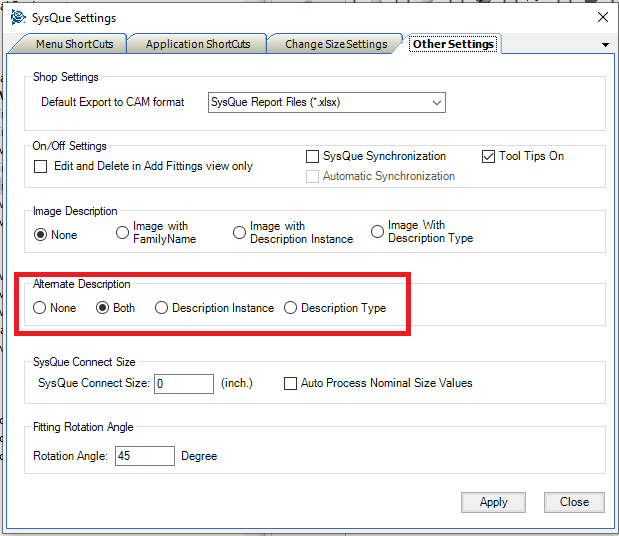The width and height of the screenshot is (619, 536).
Task: Select the Other Settings tab
Action: point(453,44)
